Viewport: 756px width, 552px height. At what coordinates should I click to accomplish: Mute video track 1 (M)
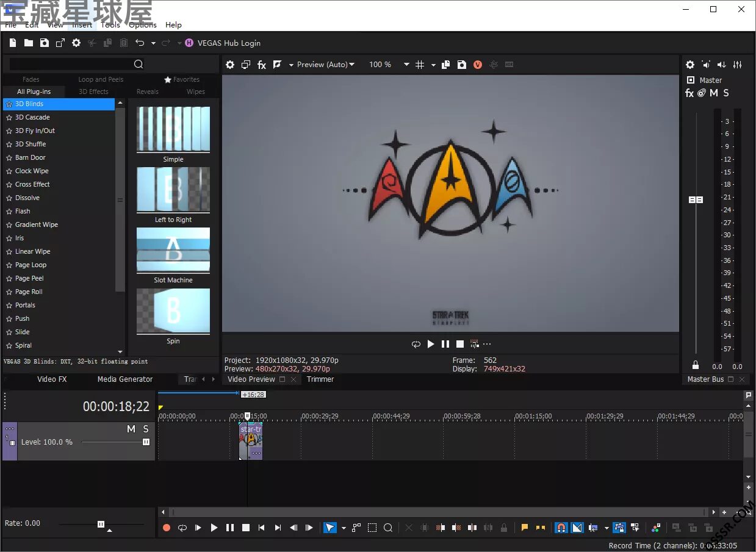pyautogui.click(x=131, y=429)
